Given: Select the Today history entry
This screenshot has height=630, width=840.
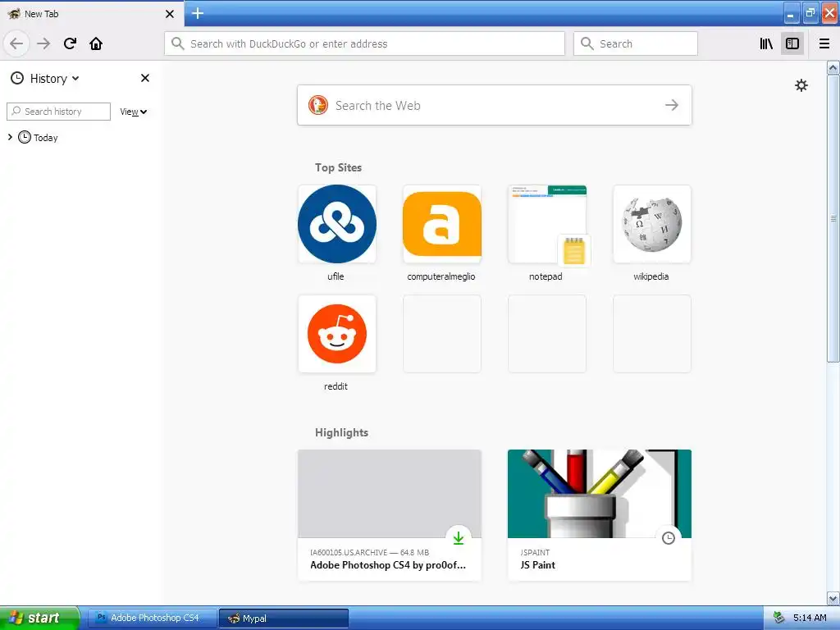Looking at the screenshot, I should [x=38, y=138].
